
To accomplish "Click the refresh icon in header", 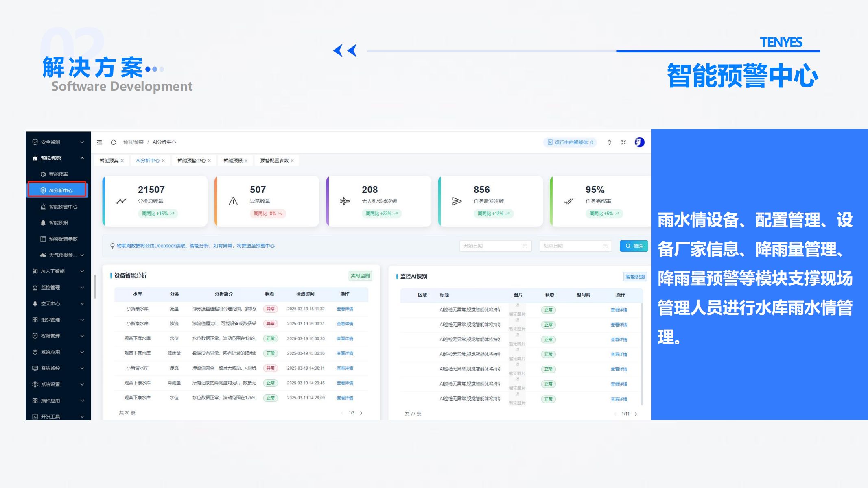I will click(114, 142).
